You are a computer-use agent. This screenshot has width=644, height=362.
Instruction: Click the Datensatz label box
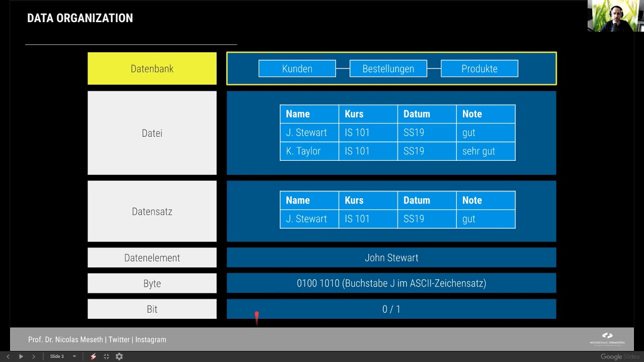[x=152, y=211]
